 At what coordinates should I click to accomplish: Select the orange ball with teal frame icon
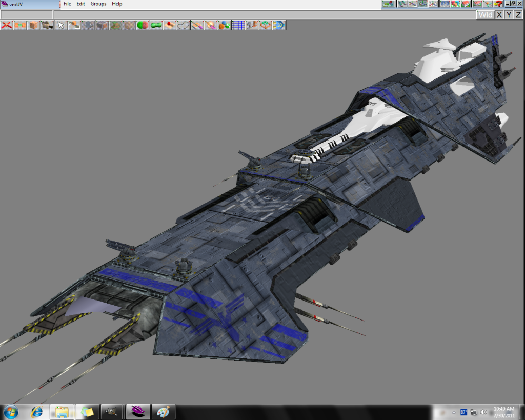point(488,4)
